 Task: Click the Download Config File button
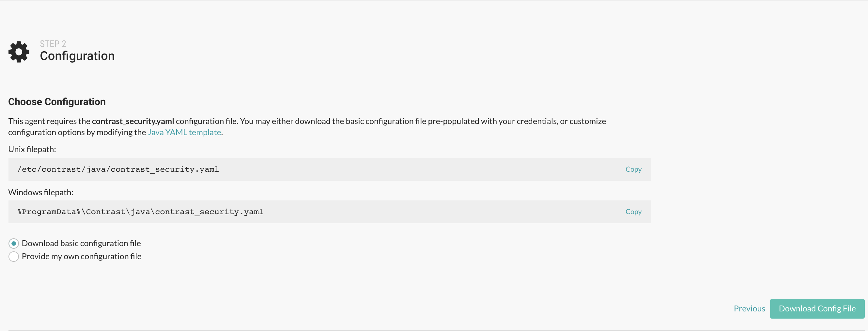point(817,308)
